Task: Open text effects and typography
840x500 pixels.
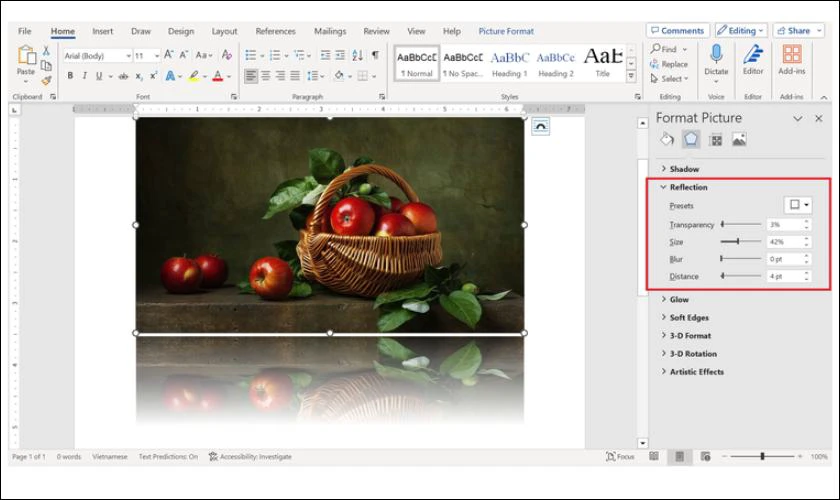Action: coord(170,76)
